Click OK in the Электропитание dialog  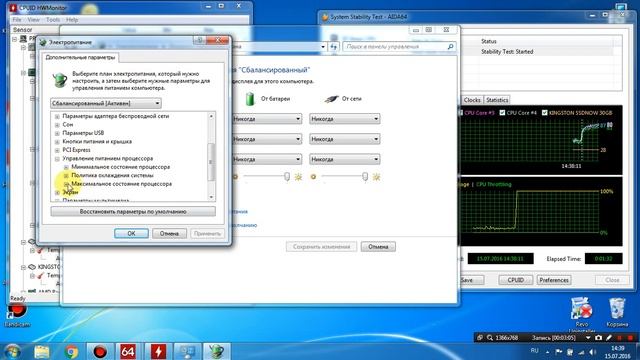(x=131, y=233)
